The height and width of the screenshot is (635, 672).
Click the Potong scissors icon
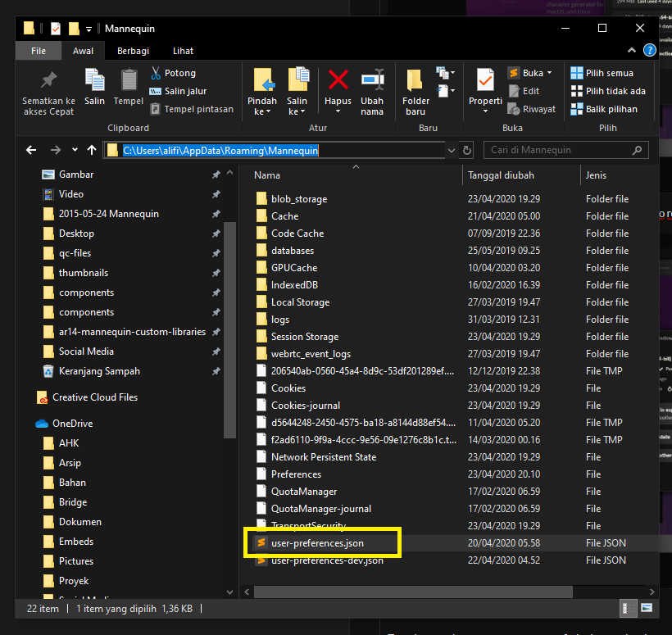click(x=156, y=73)
